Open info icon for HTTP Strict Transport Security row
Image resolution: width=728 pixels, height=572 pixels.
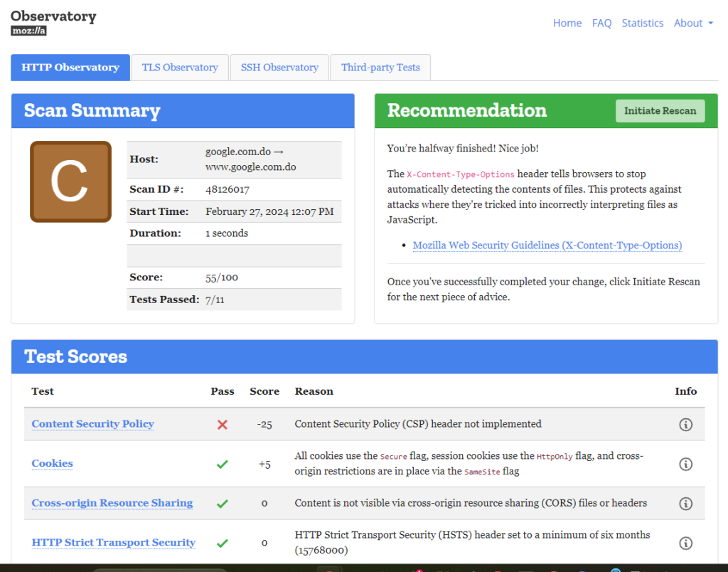[x=686, y=543]
